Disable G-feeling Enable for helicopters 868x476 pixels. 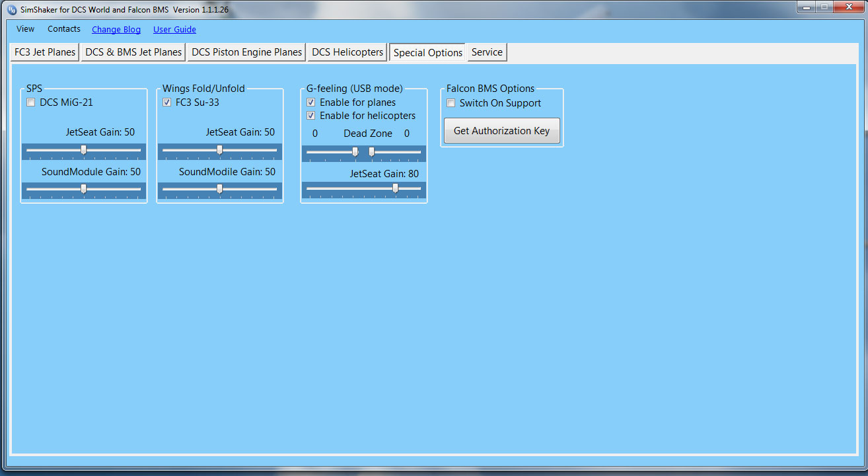pyautogui.click(x=311, y=116)
